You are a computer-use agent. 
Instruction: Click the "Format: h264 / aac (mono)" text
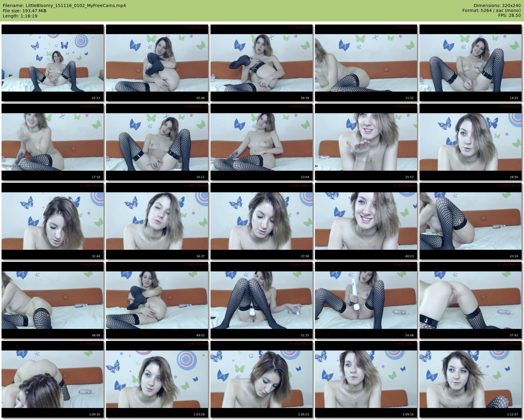coord(492,11)
